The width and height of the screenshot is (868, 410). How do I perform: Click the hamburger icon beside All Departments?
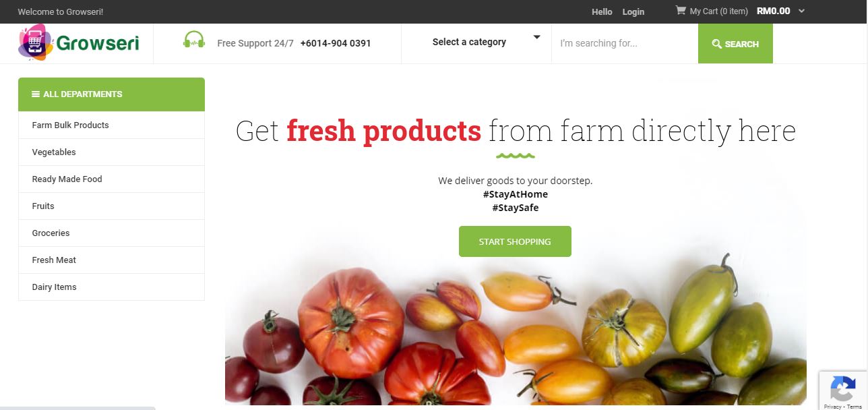36,94
